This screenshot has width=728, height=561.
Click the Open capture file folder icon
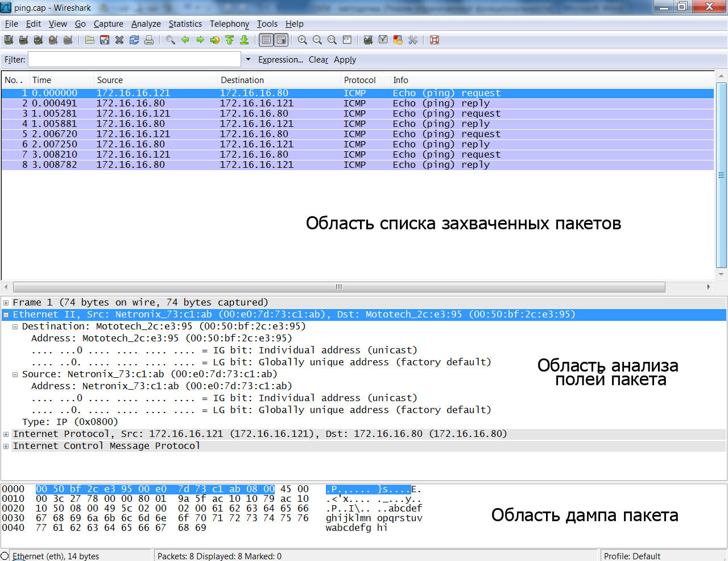point(90,40)
